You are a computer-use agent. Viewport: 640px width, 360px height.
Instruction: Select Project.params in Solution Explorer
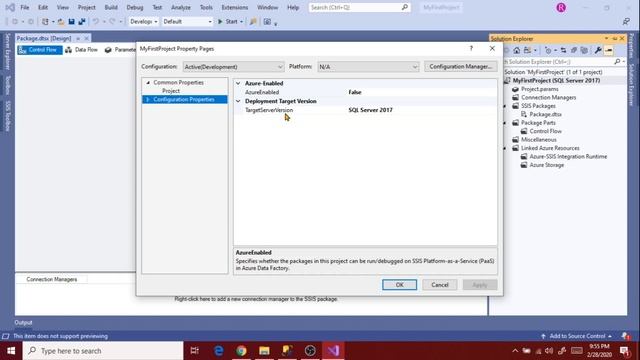540,89
